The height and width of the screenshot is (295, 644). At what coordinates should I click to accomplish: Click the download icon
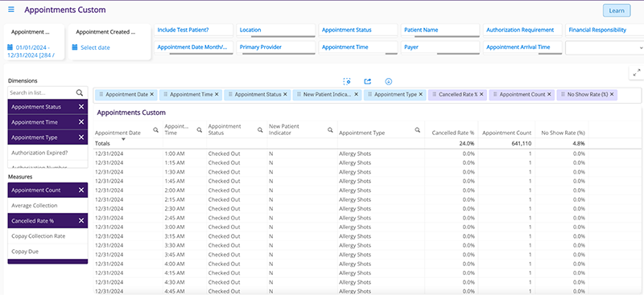(x=389, y=81)
